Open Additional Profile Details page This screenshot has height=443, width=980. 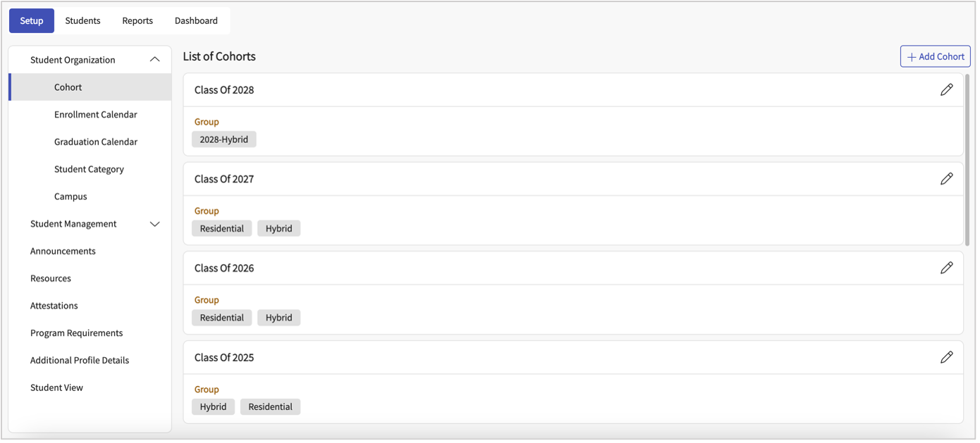point(80,360)
